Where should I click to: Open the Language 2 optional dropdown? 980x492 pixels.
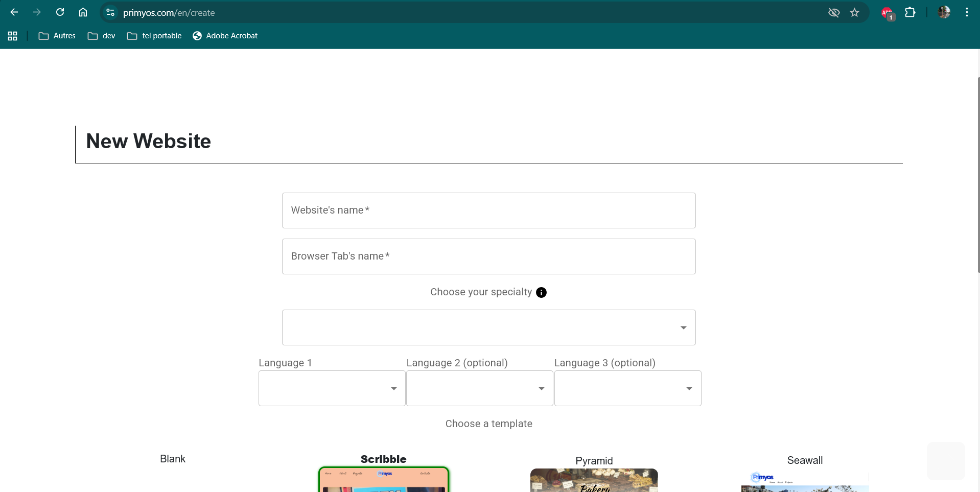point(479,388)
